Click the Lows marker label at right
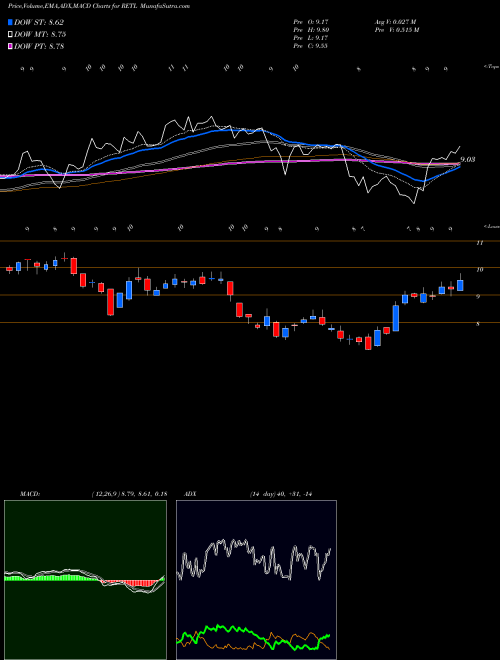 (492, 226)
